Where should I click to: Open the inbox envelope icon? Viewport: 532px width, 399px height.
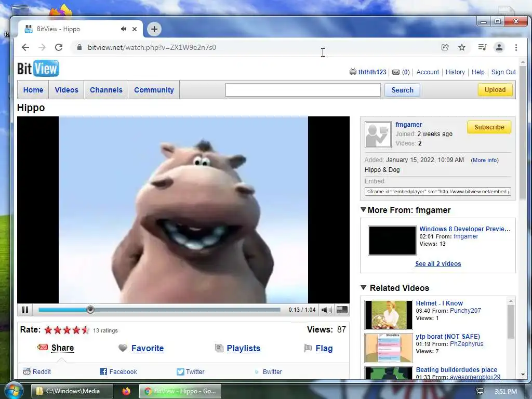395,72
